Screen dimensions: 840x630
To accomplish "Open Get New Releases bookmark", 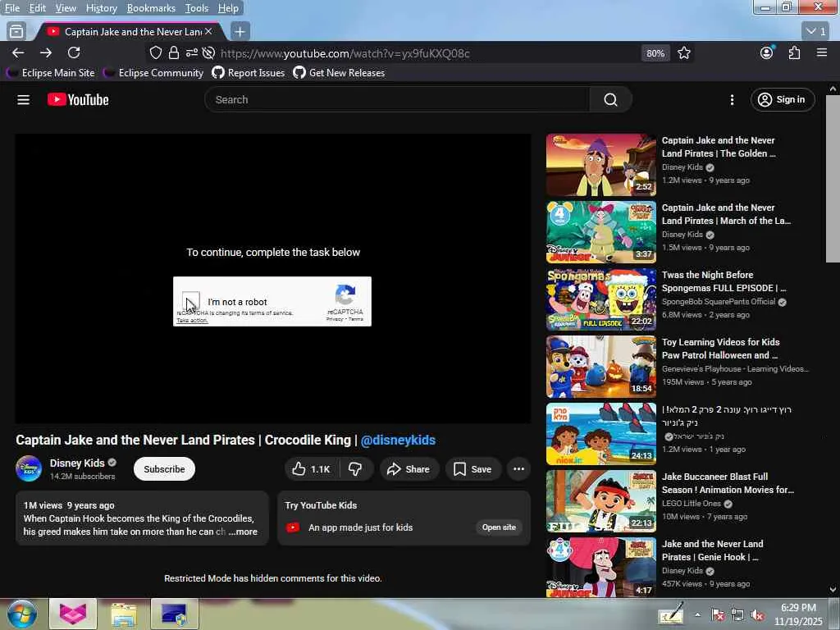I will [339, 73].
